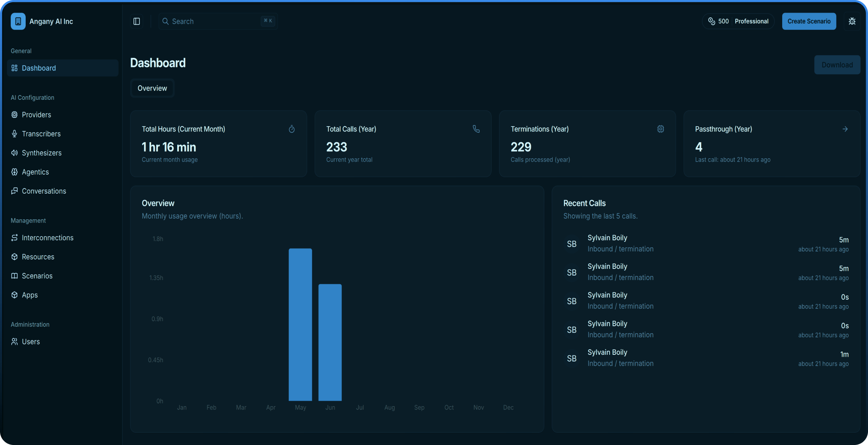868x445 pixels.
Task: Toggle the sidebar panel icon
Action: click(x=136, y=21)
